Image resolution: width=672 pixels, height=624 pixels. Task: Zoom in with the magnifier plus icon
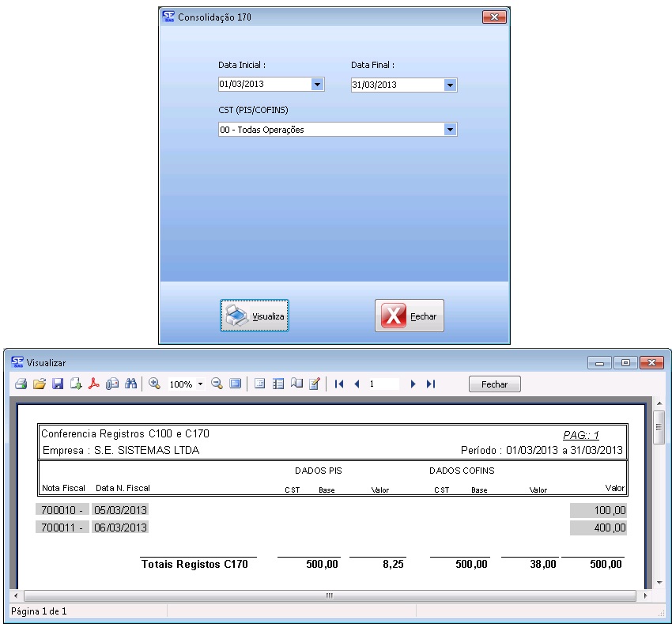tap(154, 384)
